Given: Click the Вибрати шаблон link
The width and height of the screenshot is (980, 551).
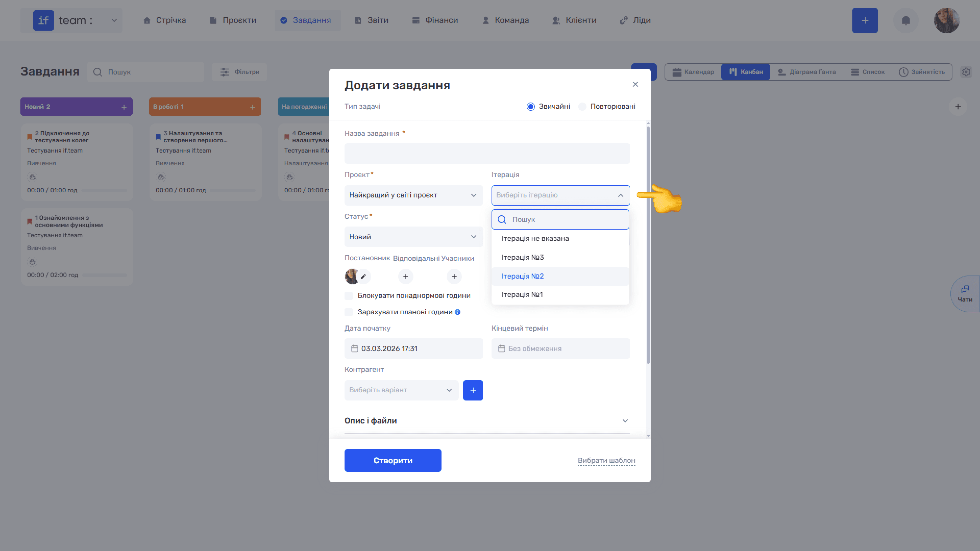Looking at the screenshot, I should click(606, 460).
